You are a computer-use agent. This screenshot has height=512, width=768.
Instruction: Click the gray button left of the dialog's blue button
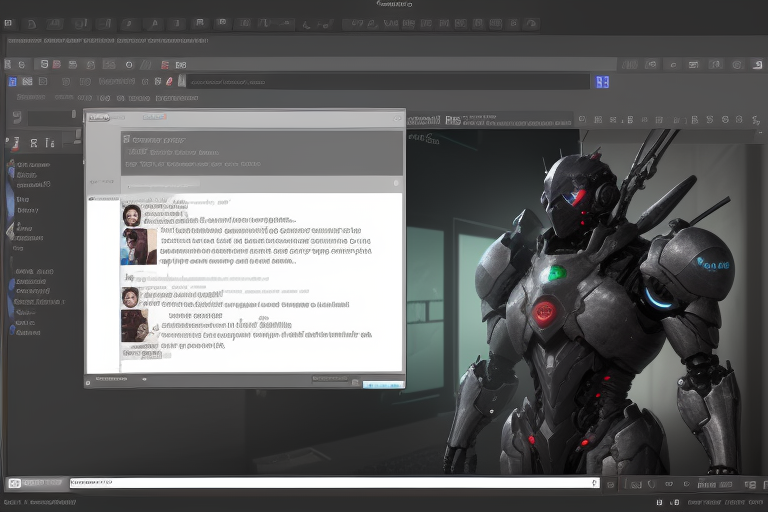pos(332,380)
